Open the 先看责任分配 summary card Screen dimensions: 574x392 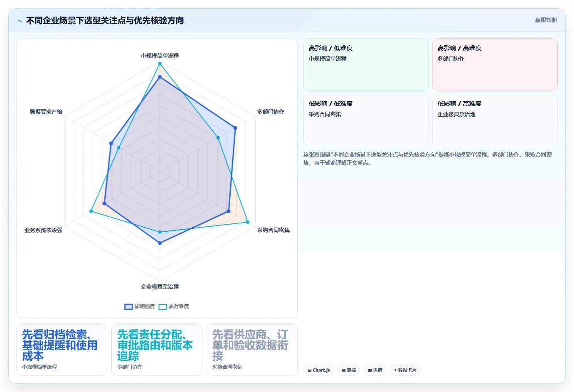[157, 349]
